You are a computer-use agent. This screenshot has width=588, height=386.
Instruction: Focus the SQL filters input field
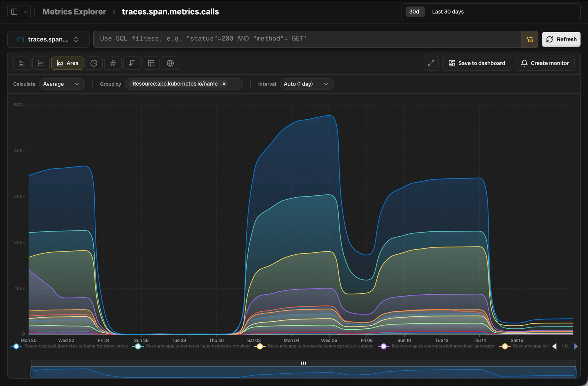(x=307, y=39)
